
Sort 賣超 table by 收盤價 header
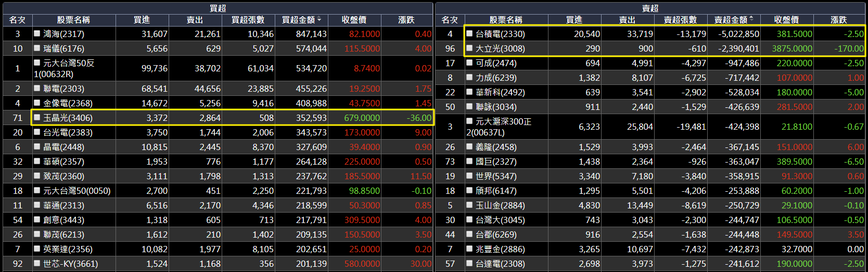coord(787,20)
